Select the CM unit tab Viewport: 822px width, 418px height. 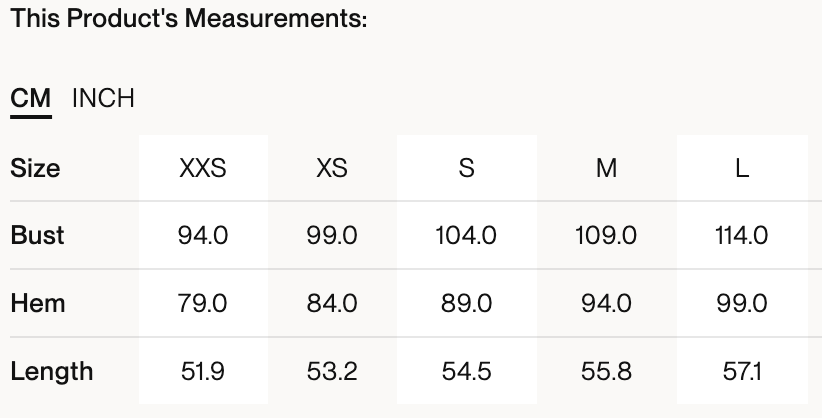tap(31, 98)
